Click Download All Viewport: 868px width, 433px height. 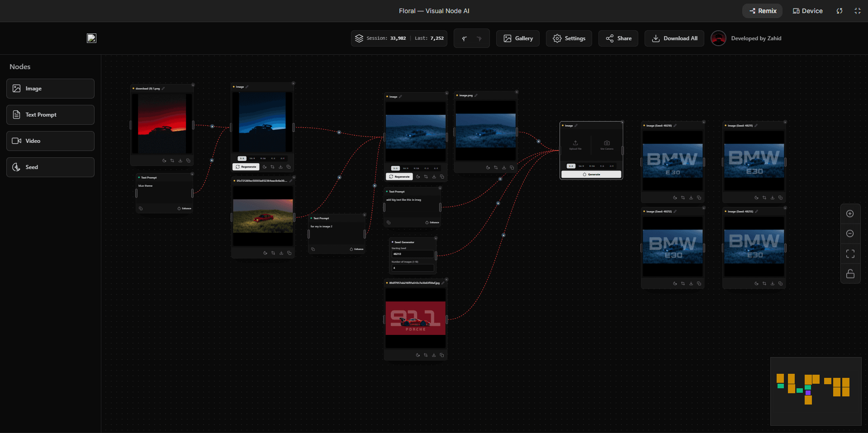[674, 38]
